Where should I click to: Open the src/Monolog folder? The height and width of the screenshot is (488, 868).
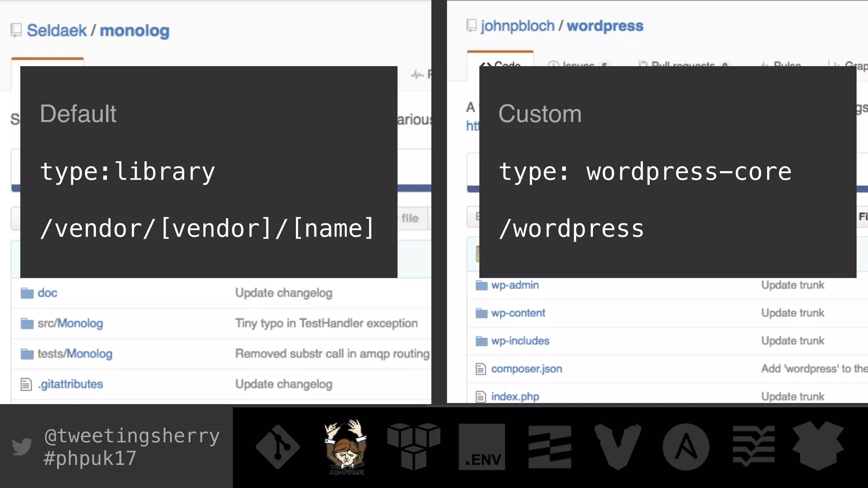coord(70,323)
